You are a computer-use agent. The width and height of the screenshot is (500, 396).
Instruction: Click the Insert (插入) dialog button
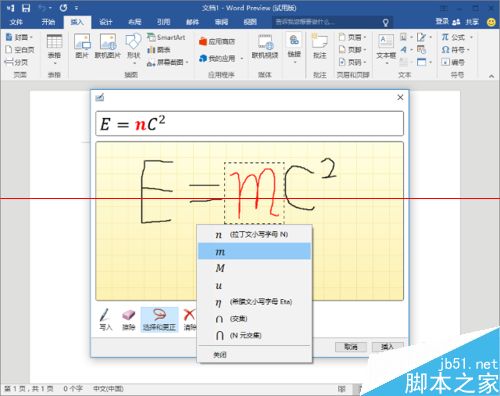pyautogui.click(x=387, y=347)
